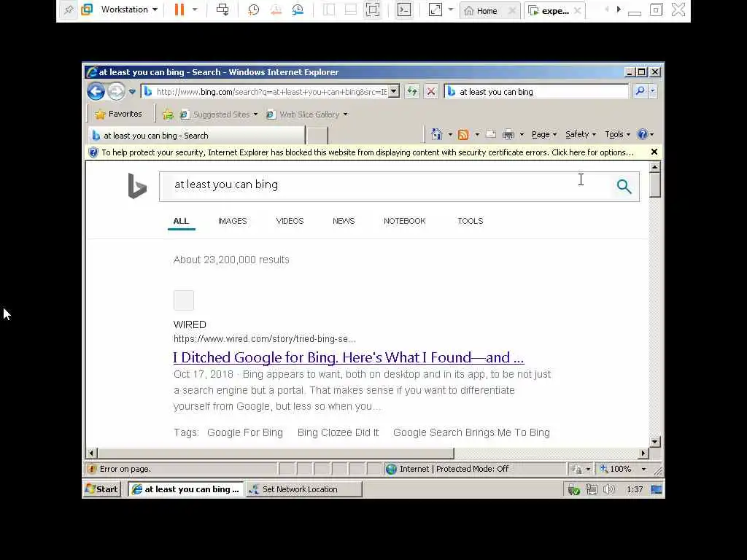This screenshot has height=560, width=747.
Task: Click the orange Pause VM button
Action: [179, 9]
